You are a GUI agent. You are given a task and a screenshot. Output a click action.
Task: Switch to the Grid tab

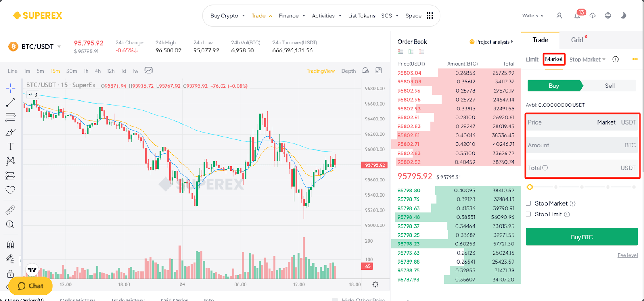pos(577,40)
